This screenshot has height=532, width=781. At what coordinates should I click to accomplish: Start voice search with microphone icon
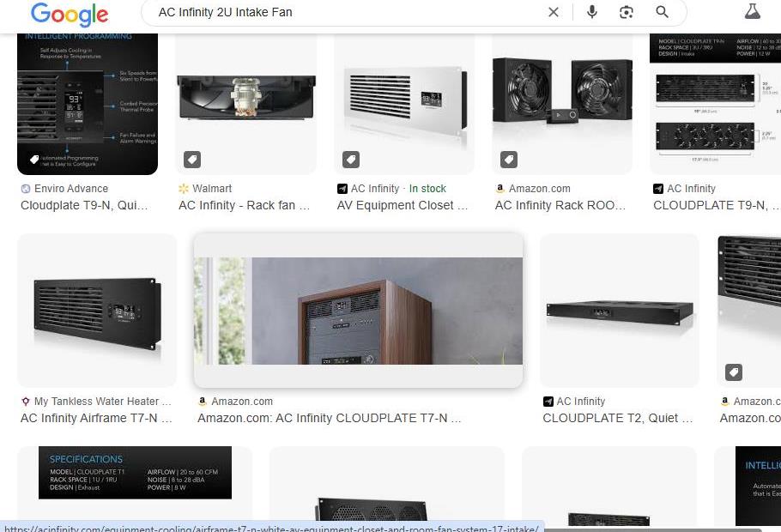pos(591,12)
